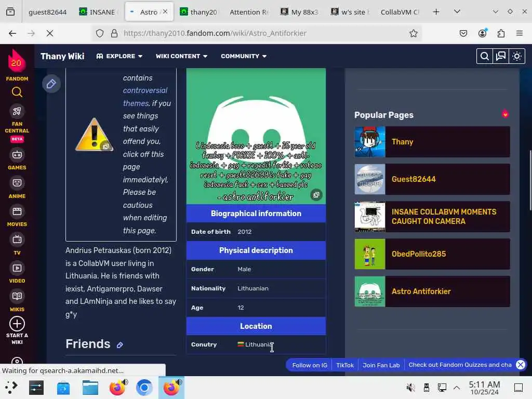Enlarge the infobox Discord image icon
Image resolution: width=532 pixels, height=399 pixels.
click(316, 195)
